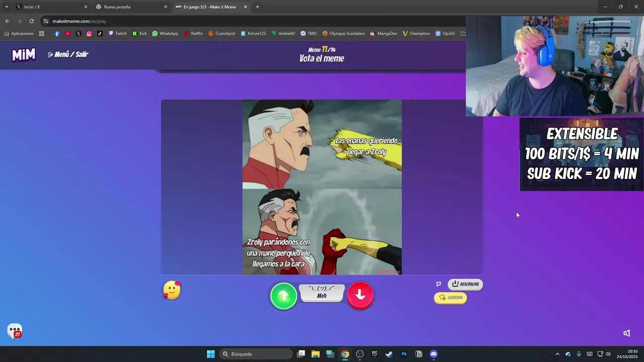The height and width of the screenshot is (362, 644).
Task: Expand the tab search dropdown
Action: 6,7
